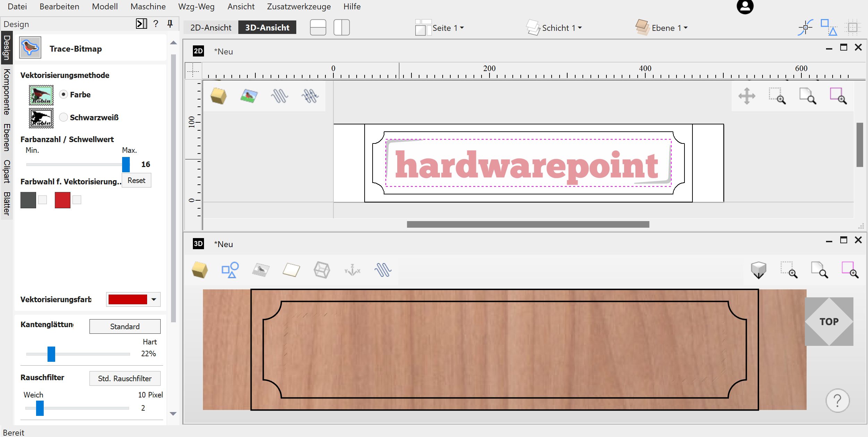Image resolution: width=868 pixels, height=437 pixels.
Task: Open design panel help question mark
Action: [x=156, y=24]
